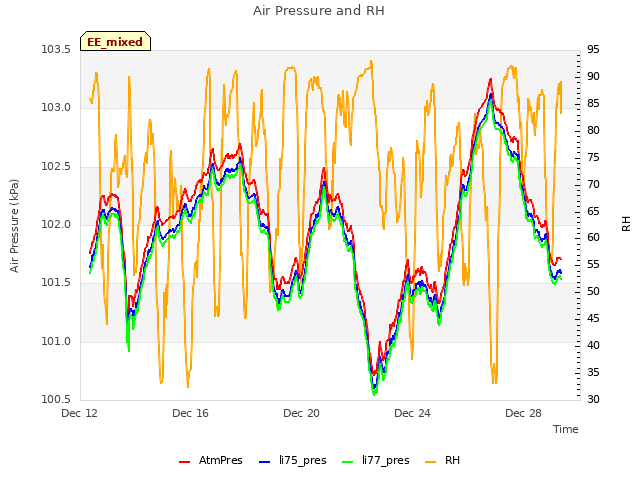Click the 103.0 pressure tick label
The width and height of the screenshot is (640, 480).
point(56,108)
